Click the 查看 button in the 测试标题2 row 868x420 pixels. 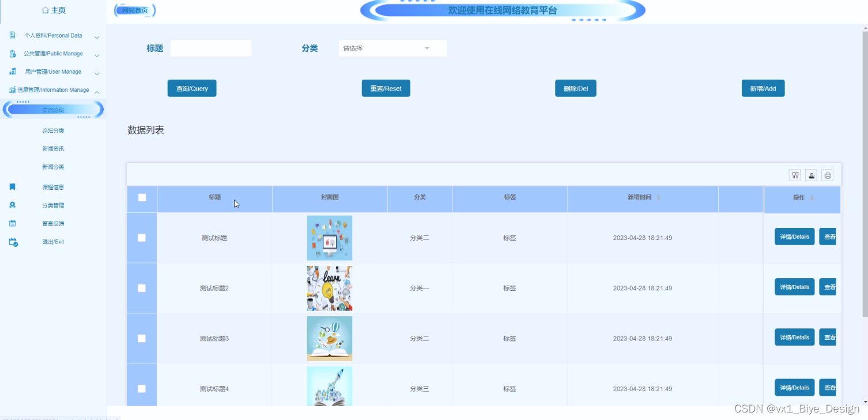pyautogui.click(x=828, y=287)
